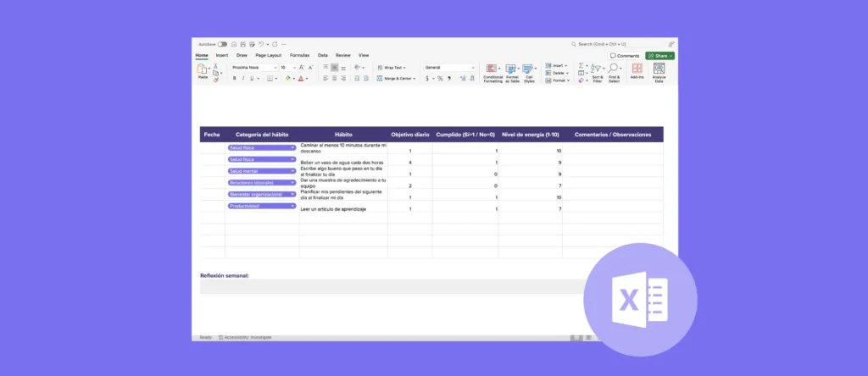Image resolution: width=868 pixels, height=376 pixels.
Task: Toggle the AutoSave switch
Action: pos(222,44)
